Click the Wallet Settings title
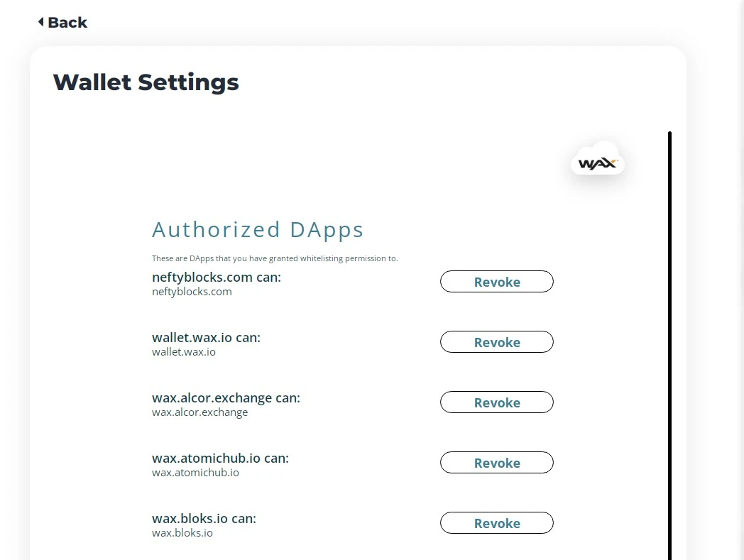Image resolution: width=744 pixels, height=560 pixels. (x=146, y=82)
